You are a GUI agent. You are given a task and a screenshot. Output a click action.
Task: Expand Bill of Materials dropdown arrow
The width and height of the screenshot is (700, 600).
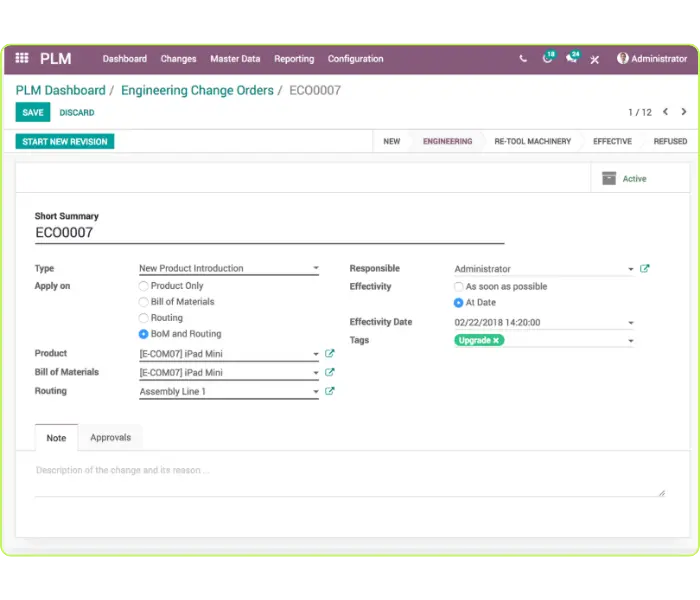click(316, 373)
